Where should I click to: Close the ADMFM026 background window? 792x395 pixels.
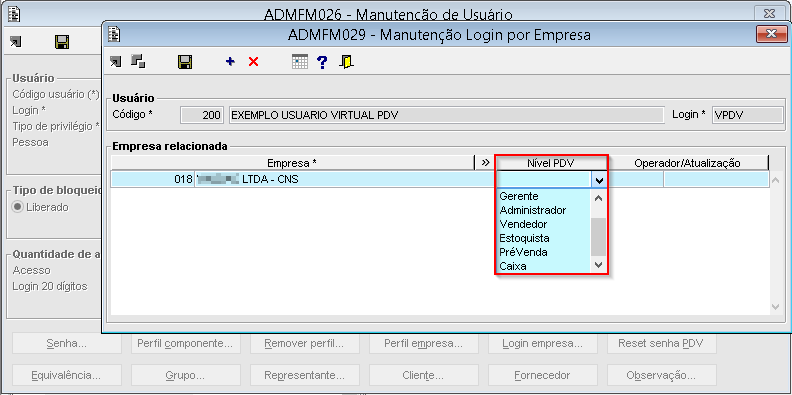[x=769, y=13]
